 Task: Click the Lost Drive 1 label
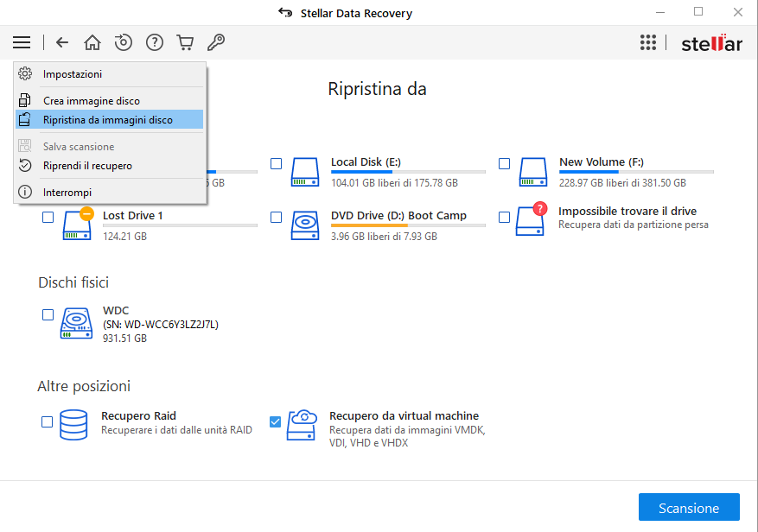click(133, 216)
